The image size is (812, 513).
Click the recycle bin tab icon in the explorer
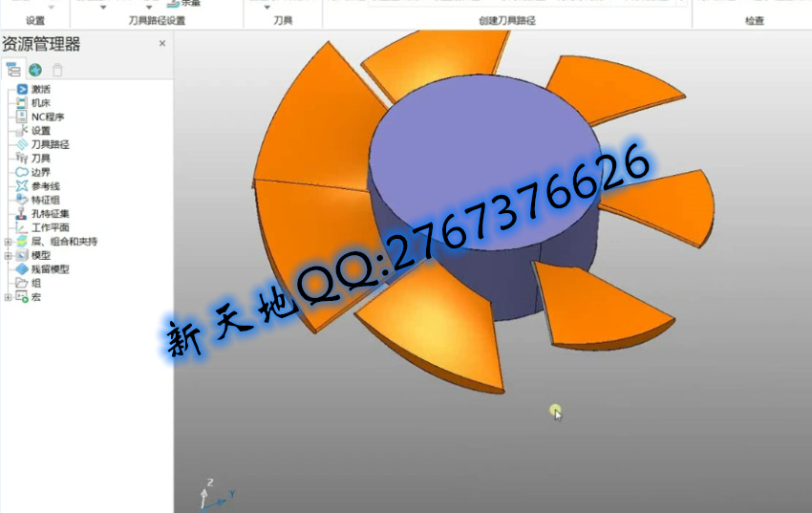tap(57, 70)
